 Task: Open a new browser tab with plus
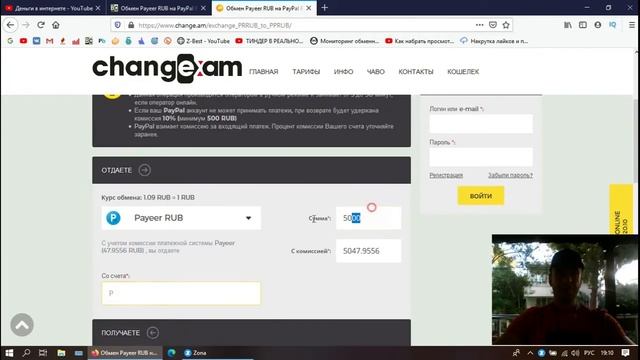coord(324,8)
